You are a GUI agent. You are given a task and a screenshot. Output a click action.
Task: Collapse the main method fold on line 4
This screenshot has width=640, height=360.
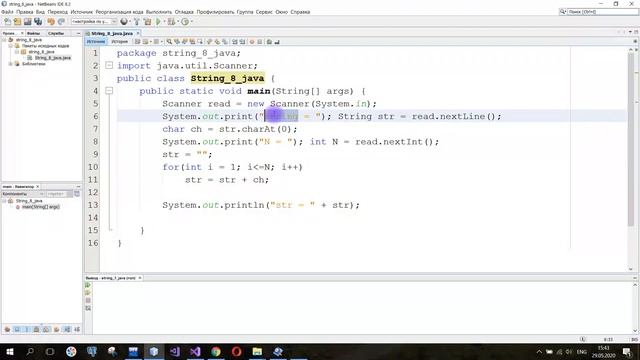coord(109,91)
